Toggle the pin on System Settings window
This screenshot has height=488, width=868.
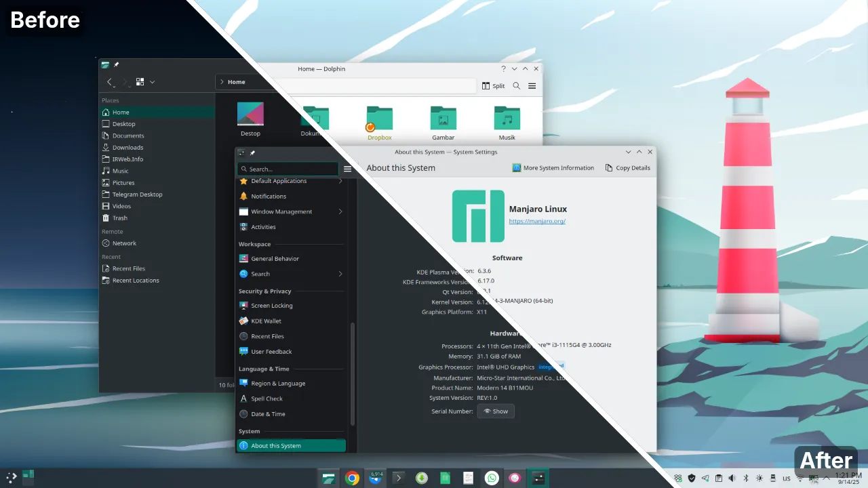click(x=252, y=152)
